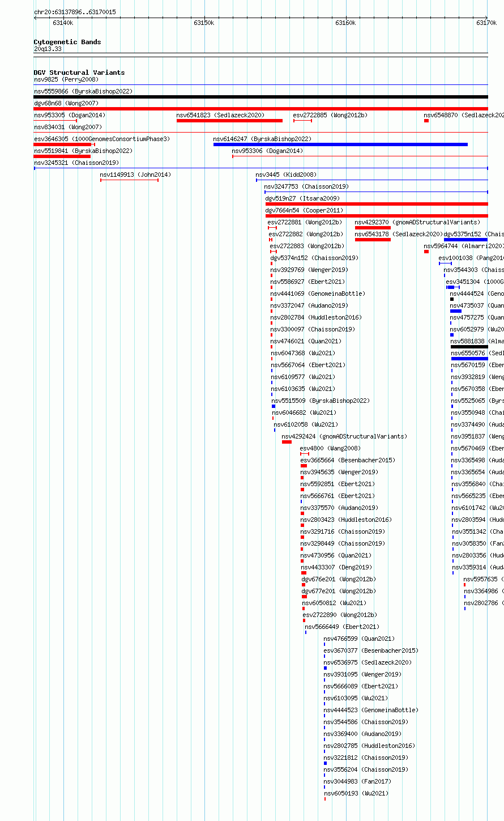Open nsv6536975 (Sedlazeck2020) variant

tap(368, 662)
